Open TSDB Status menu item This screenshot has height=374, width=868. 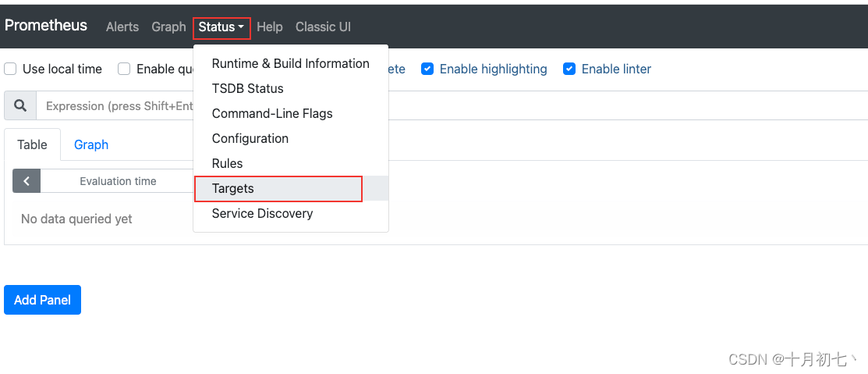tap(291, 89)
